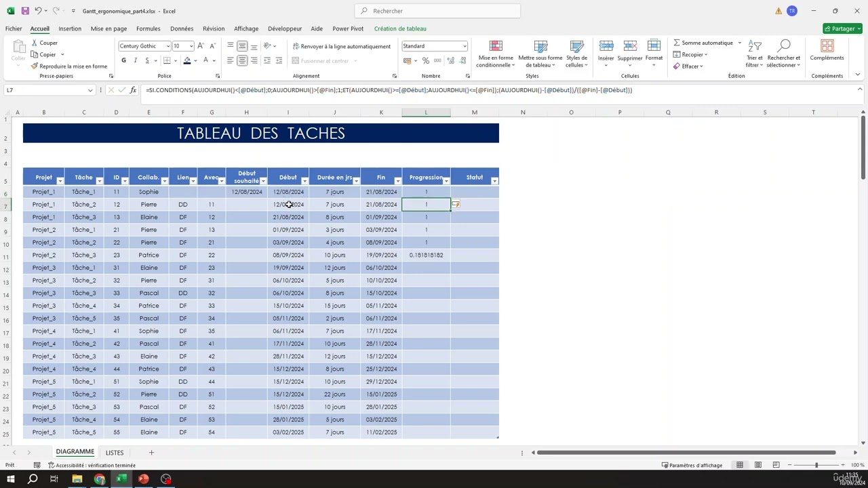This screenshot has width=868, height=488.
Task: Remove a decimal place icon
Action: (x=461, y=61)
